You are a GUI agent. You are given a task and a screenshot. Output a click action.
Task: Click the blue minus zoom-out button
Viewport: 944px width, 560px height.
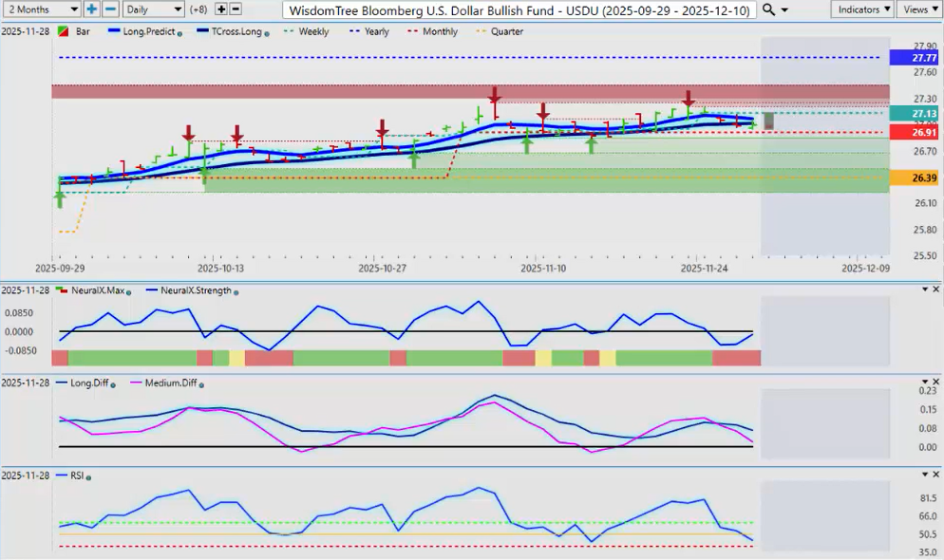tap(110, 9)
